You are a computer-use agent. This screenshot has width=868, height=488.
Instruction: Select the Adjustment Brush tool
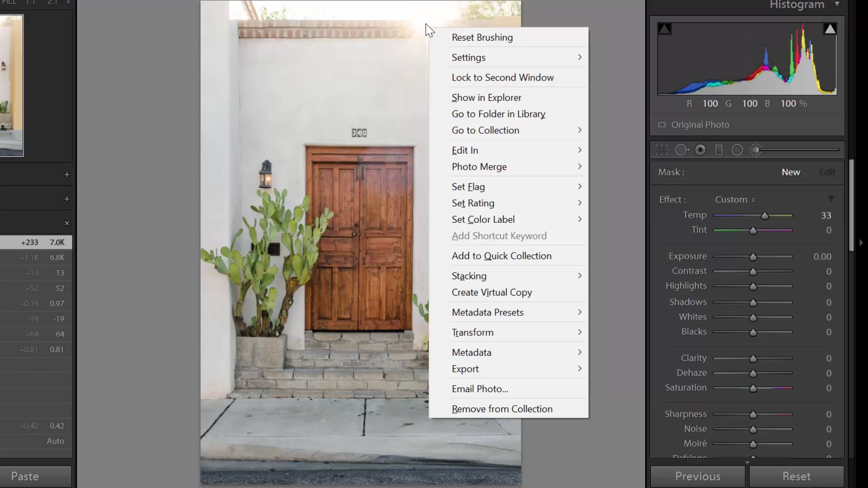756,150
